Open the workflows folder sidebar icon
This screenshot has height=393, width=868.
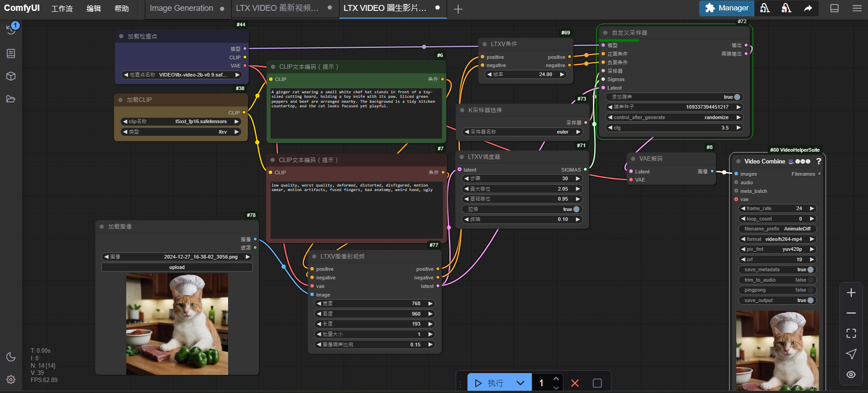[11, 99]
